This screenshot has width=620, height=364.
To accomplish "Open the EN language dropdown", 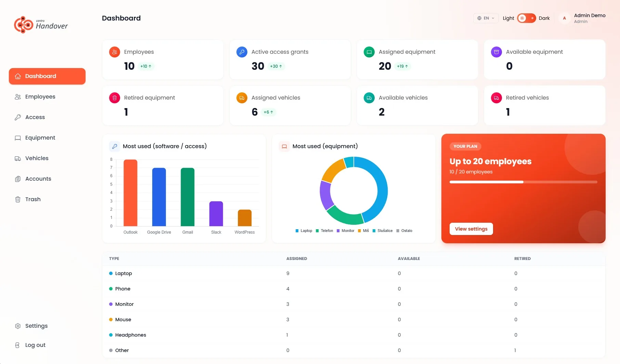I will [x=486, y=18].
